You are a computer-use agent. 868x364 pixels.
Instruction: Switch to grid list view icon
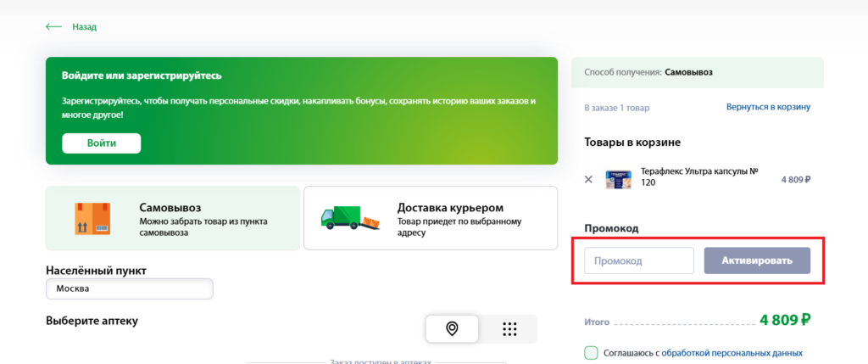pos(509,328)
